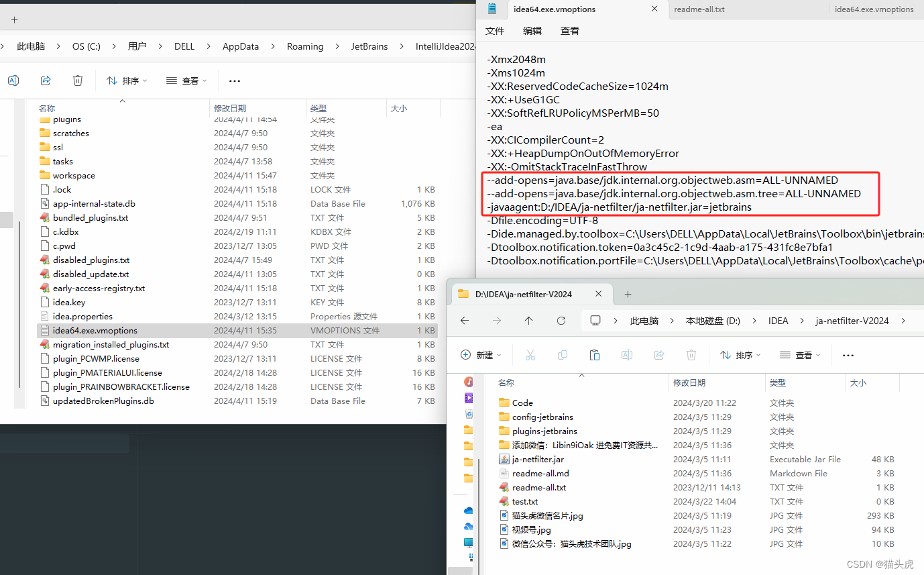This screenshot has height=575, width=924.
Task: Open Notepad 文件 menu
Action: [x=495, y=31]
